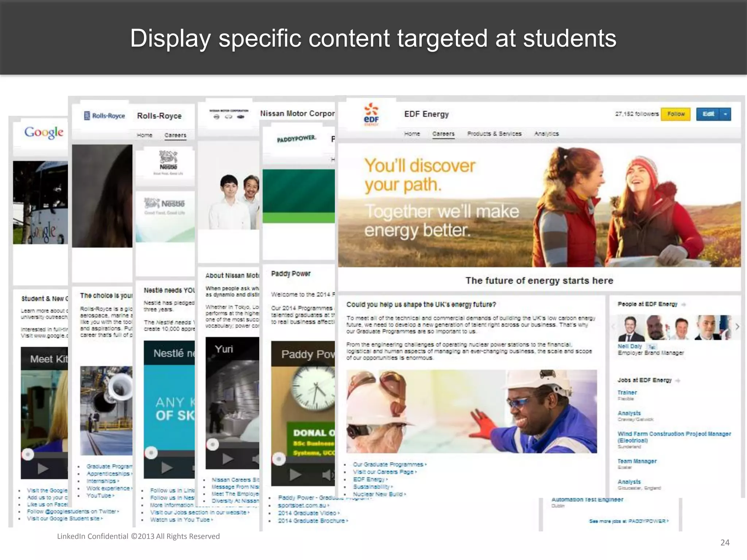Click Visit our Google Student site link
Image resolution: width=747 pixels, height=560 pixels.
[x=65, y=518]
